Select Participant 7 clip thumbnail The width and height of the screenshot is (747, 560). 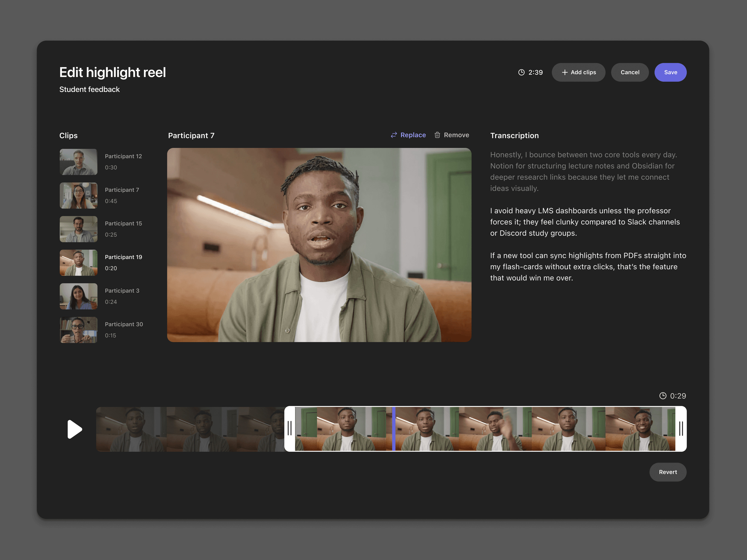click(78, 196)
